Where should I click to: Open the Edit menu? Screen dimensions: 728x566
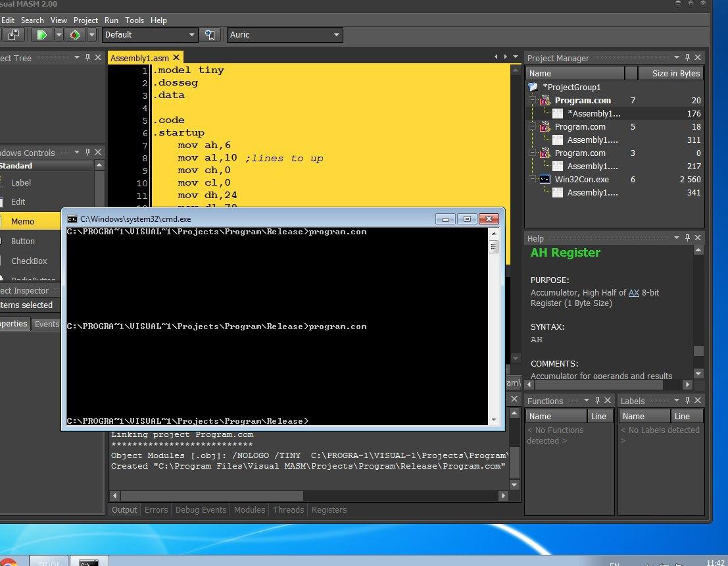point(8,20)
